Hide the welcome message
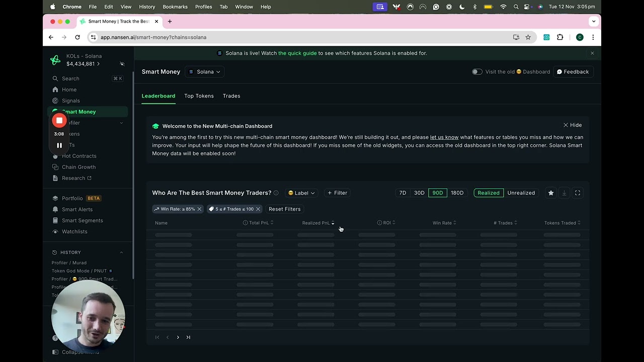This screenshot has height=362, width=644. 573,125
